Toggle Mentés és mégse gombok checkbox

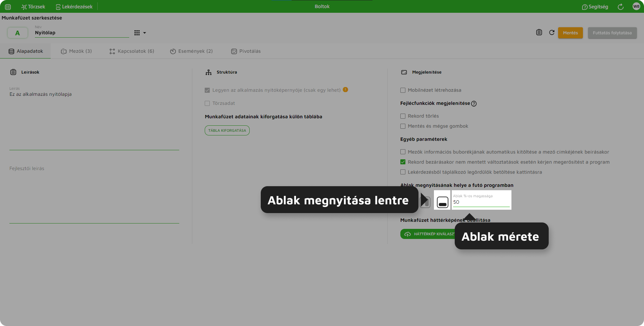pos(403,126)
